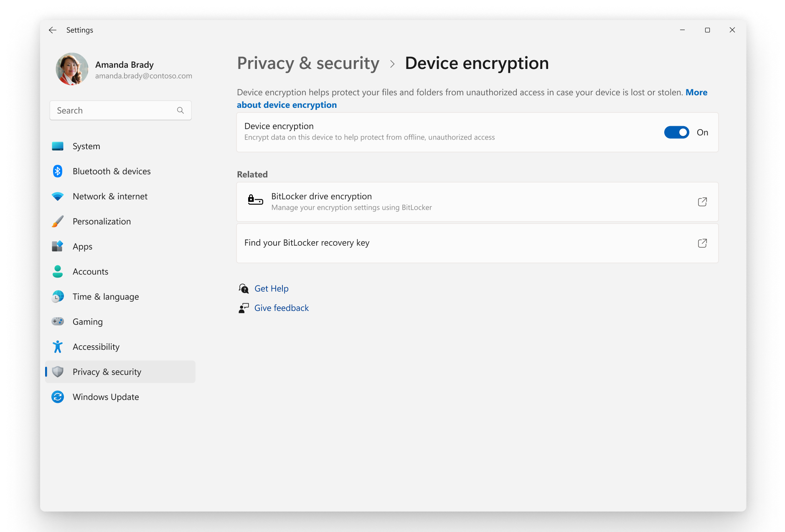Go to Personalization settings
The image size is (785, 532).
120,221
